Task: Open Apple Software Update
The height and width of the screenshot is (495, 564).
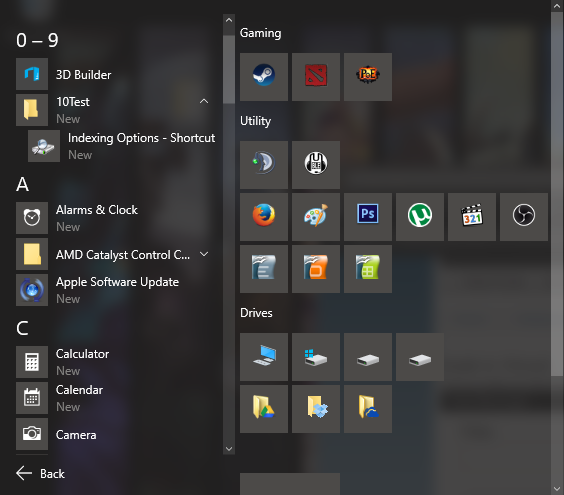Action: click(x=115, y=290)
